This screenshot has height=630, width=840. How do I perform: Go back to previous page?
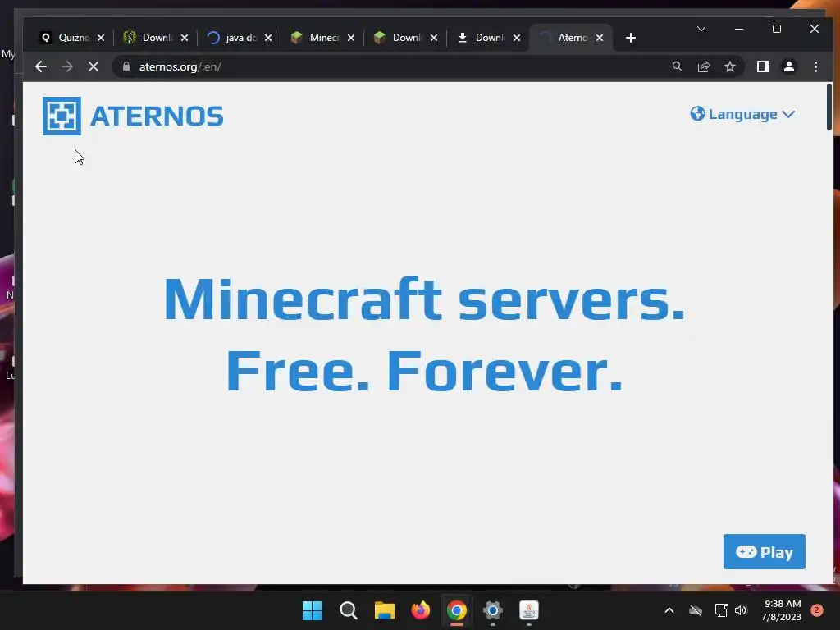[x=41, y=66]
